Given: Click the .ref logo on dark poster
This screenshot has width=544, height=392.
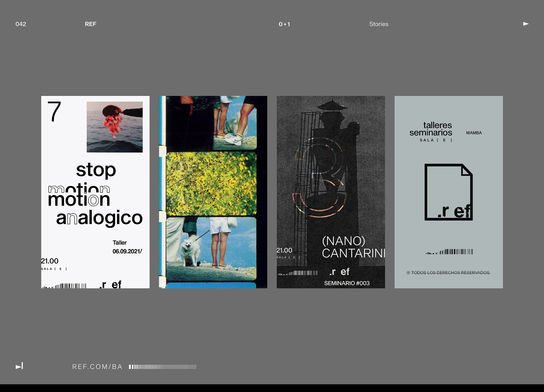Looking at the screenshot, I should click(x=339, y=272).
